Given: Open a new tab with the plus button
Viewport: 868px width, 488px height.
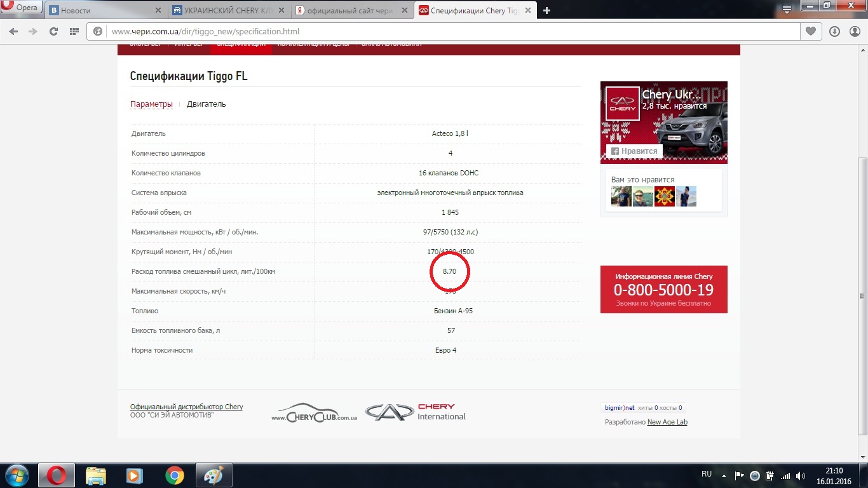Looking at the screenshot, I should coord(546,11).
